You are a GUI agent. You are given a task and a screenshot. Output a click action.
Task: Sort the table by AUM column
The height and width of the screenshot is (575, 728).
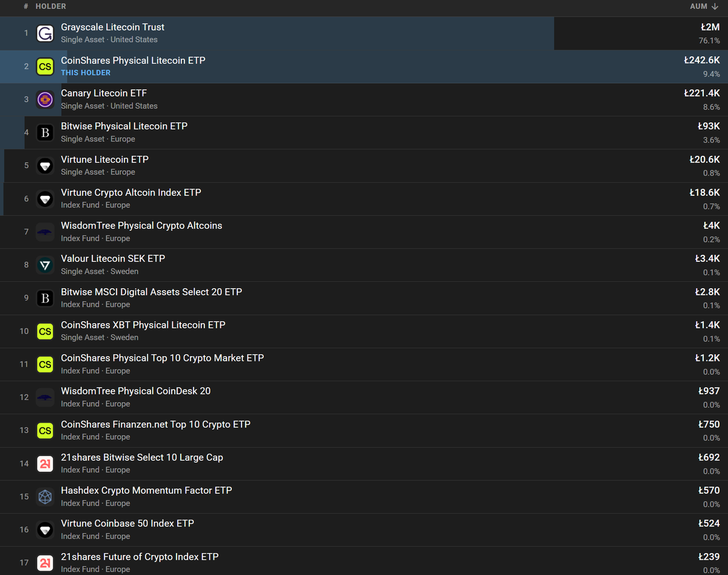pyautogui.click(x=704, y=6)
